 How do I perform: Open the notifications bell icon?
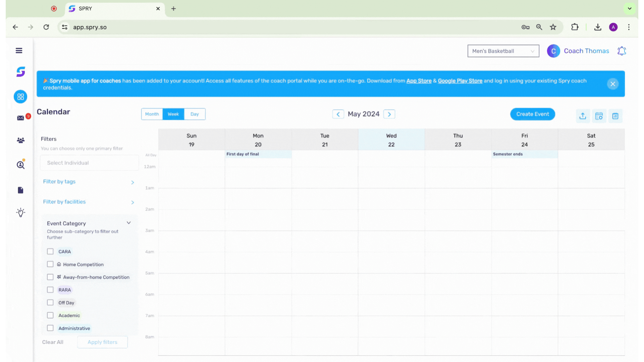[622, 51]
